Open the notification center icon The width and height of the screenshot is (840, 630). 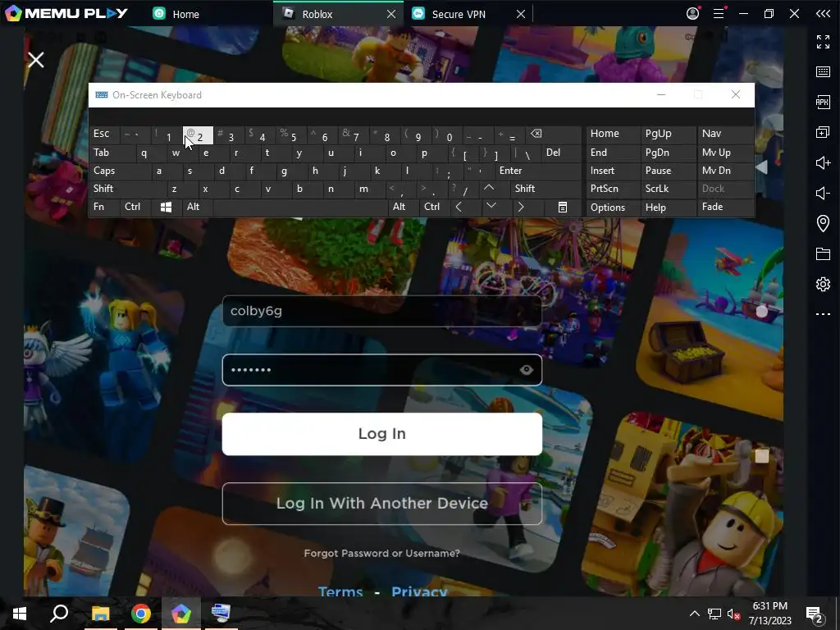pyautogui.click(x=815, y=614)
